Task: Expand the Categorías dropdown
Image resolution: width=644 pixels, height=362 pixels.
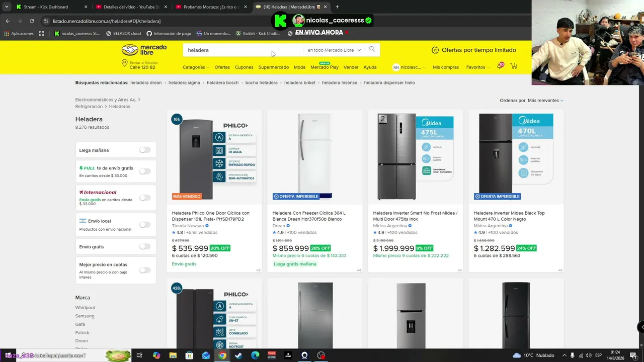Action: (196, 67)
